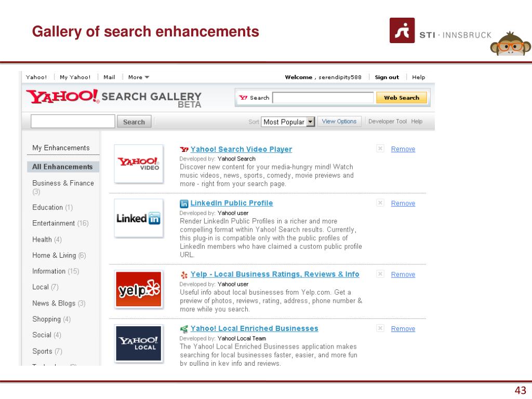
Task: Click the monkey mascot with glasses
Action: (510, 44)
